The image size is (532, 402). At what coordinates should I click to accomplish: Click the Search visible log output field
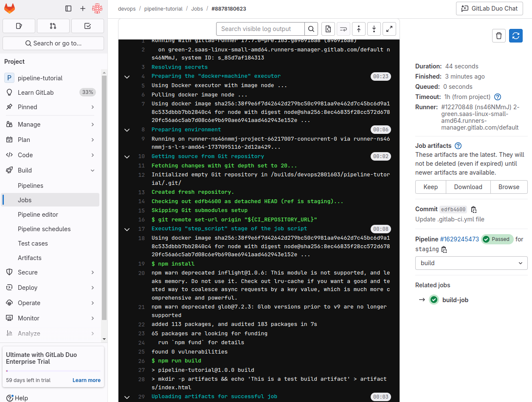tap(260, 29)
